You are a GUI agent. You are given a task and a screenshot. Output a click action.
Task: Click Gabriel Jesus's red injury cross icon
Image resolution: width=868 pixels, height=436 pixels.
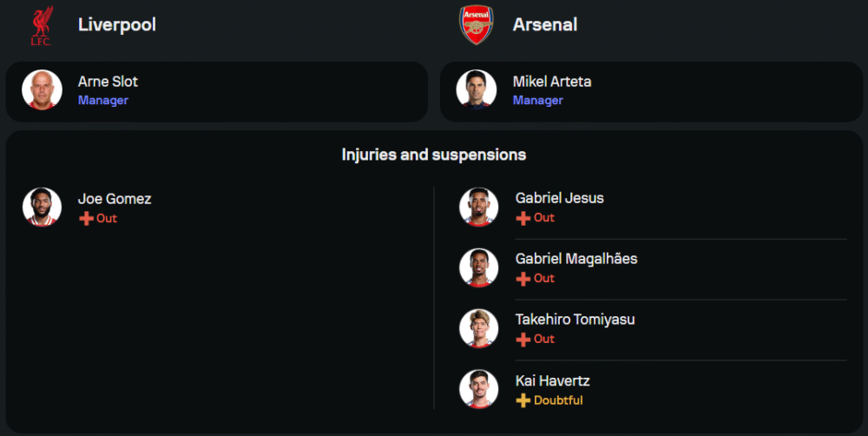tap(523, 218)
